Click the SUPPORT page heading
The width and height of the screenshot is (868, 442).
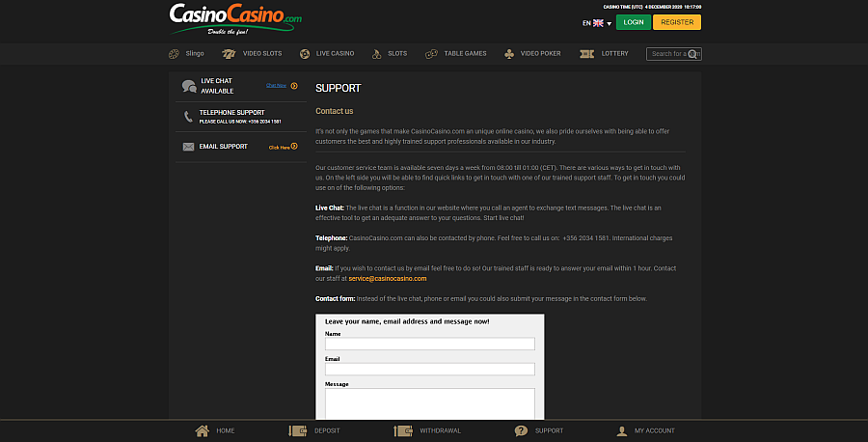(x=339, y=89)
